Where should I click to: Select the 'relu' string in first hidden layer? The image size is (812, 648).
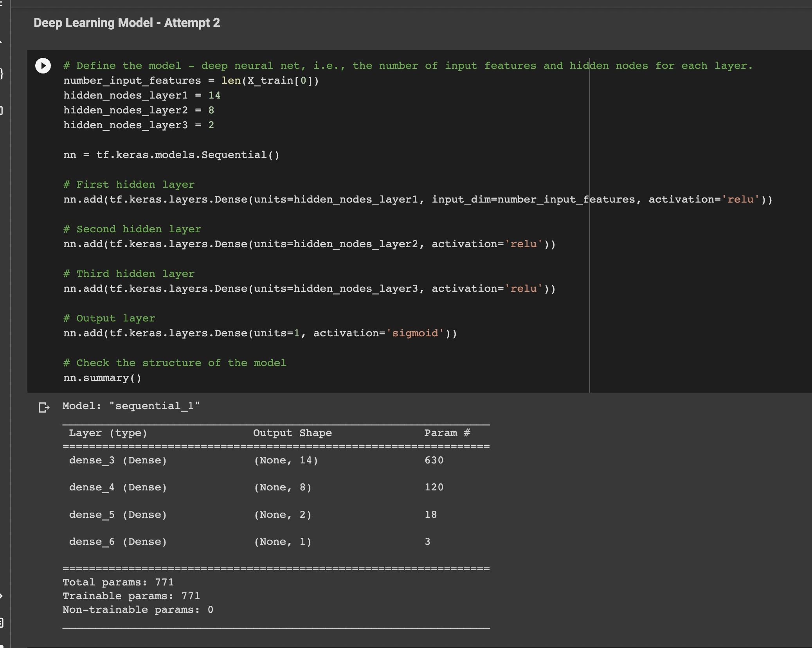pos(740,199)
